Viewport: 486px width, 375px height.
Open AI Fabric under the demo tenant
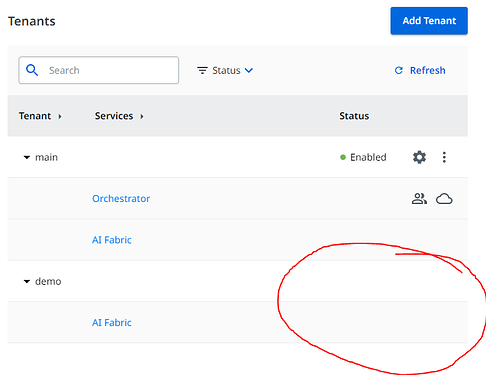point(112,323)
